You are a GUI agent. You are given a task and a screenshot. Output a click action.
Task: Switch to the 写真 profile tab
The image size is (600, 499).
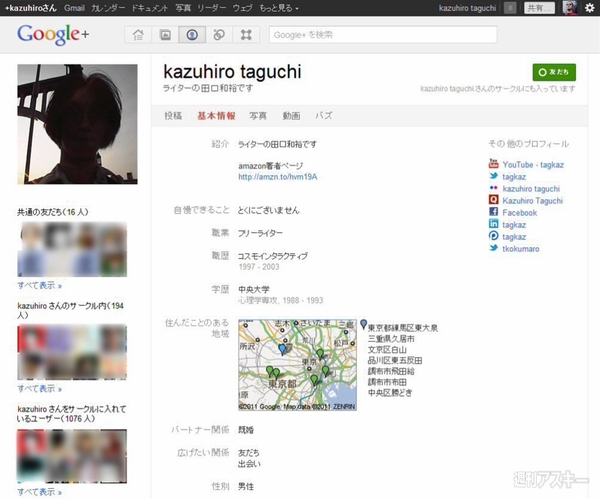(x=258, y=116)
